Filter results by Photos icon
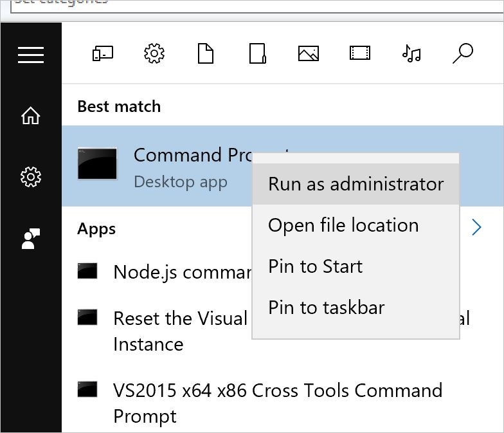504x433 pixels. [309, 53]
